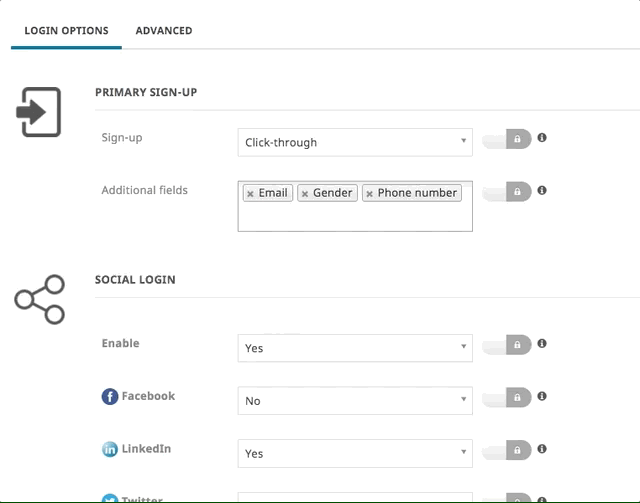Open the social login Enable dropdown

tap(354, 348)
